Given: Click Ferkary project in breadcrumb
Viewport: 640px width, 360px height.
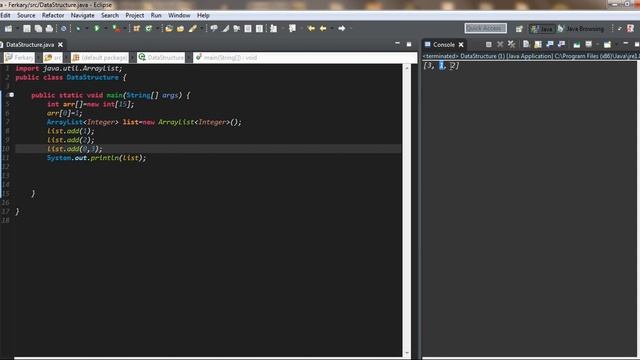Looking at the screenshot, I should tap(19, 58).
